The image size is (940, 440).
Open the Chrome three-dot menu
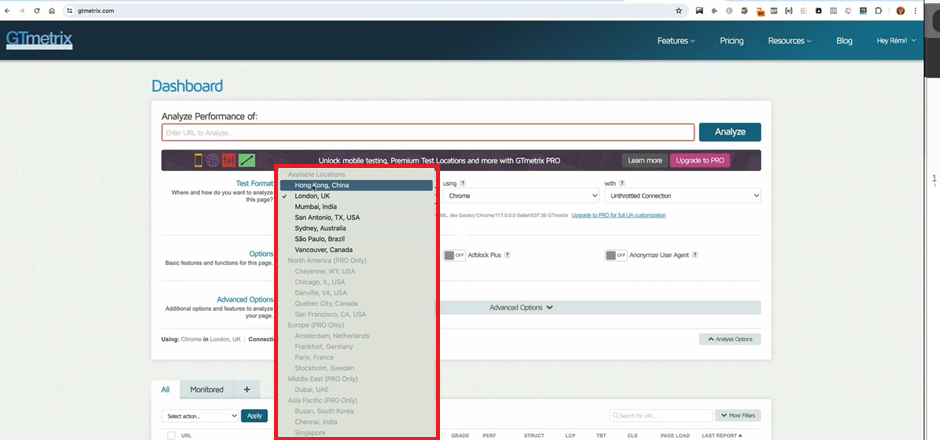click(x=915, y=11)
